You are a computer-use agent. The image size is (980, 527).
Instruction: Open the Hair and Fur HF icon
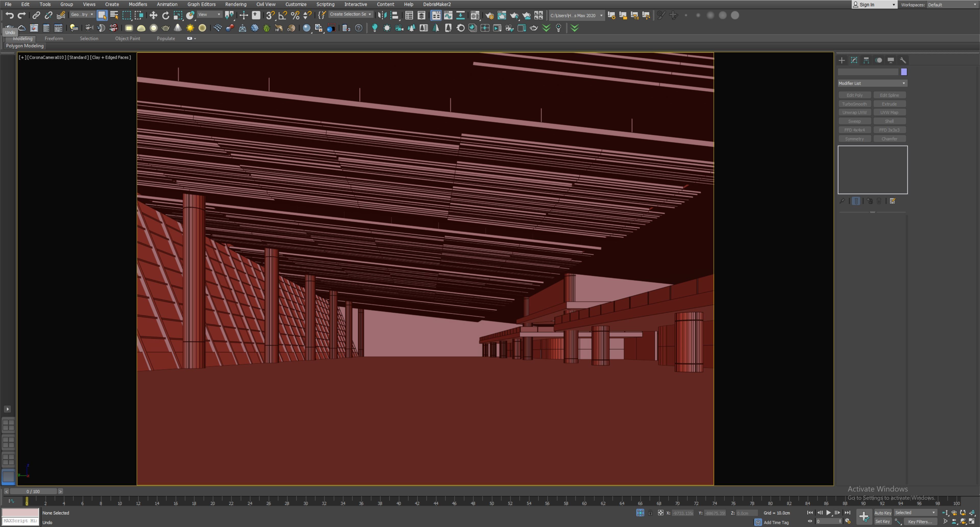[279, 28]
